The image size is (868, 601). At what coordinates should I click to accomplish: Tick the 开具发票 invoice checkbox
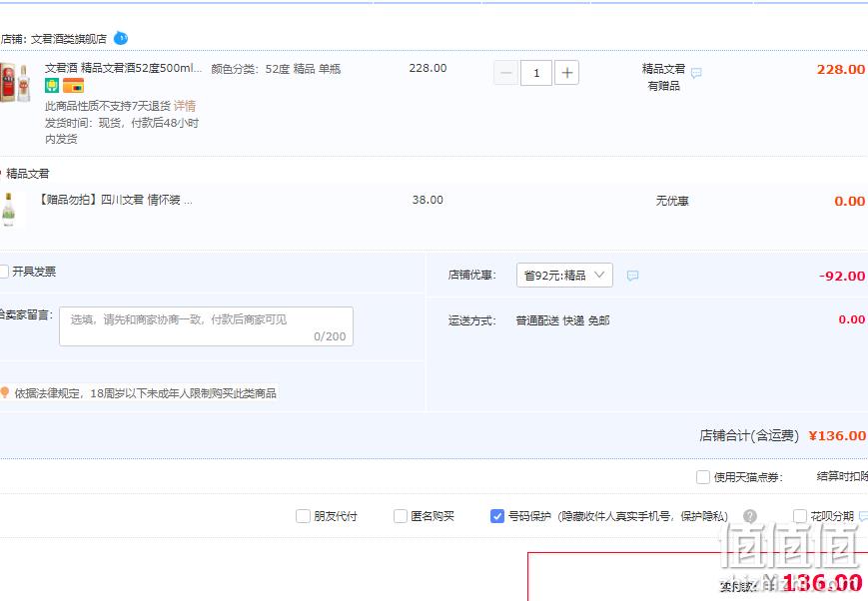click(x=4, y=272)
